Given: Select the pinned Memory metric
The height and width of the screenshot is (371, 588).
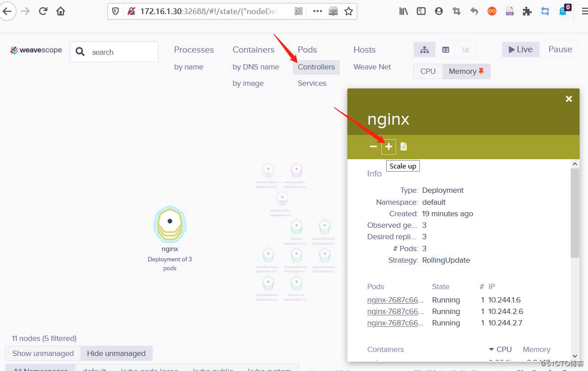Looking at the screenshot, I should coord(466,71).
